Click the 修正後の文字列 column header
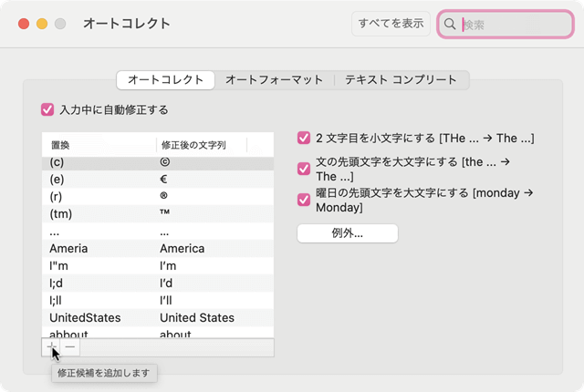Viewport: 584px width, 392px height. [201, 144]
